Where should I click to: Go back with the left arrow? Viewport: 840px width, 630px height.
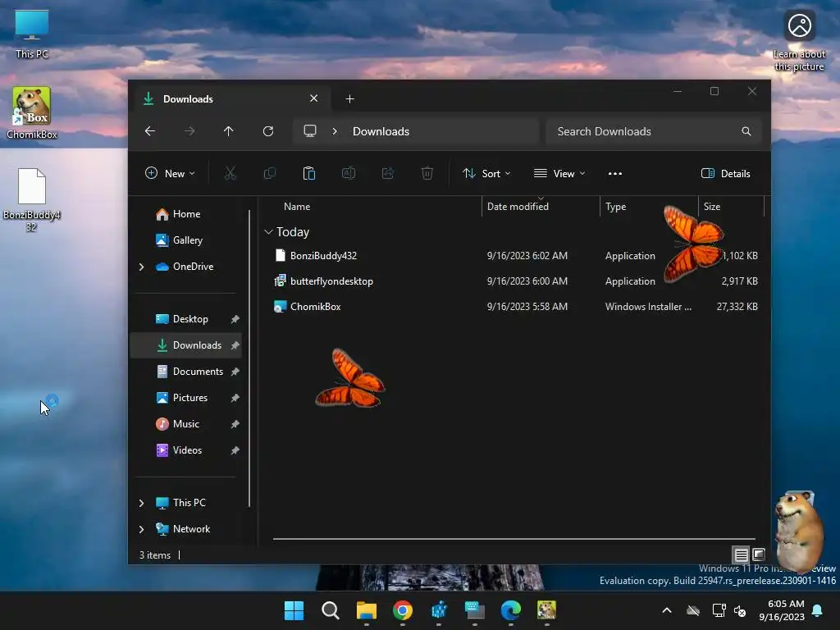(x=150, y=131)
